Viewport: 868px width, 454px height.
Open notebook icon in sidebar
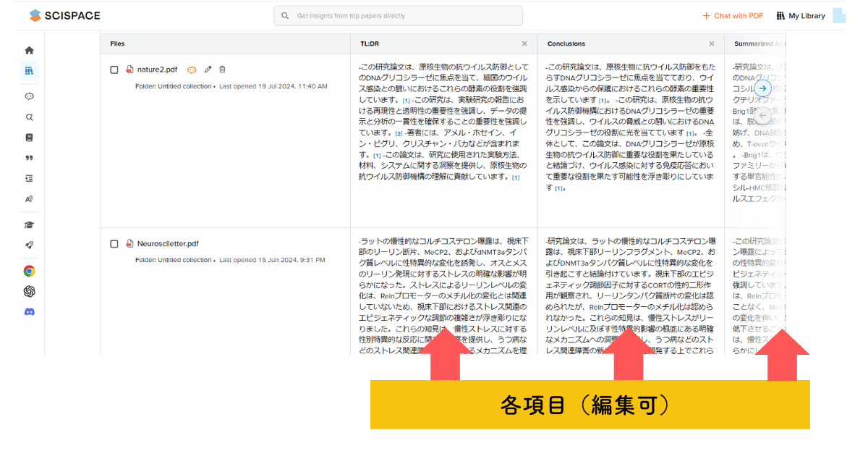(29, 137)
